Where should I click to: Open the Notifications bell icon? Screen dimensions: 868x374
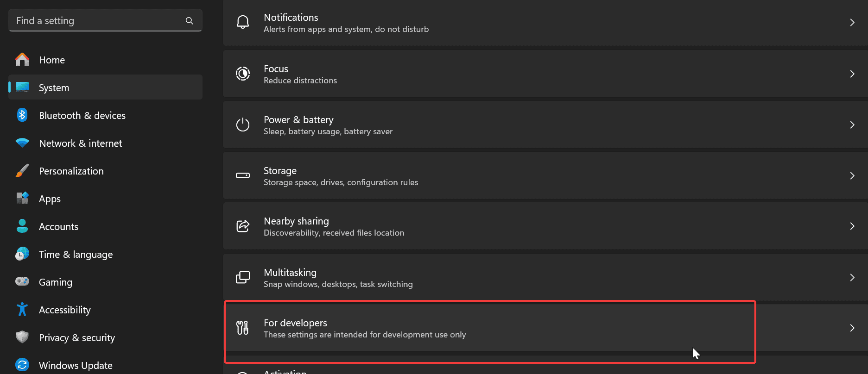click(242, 22)
